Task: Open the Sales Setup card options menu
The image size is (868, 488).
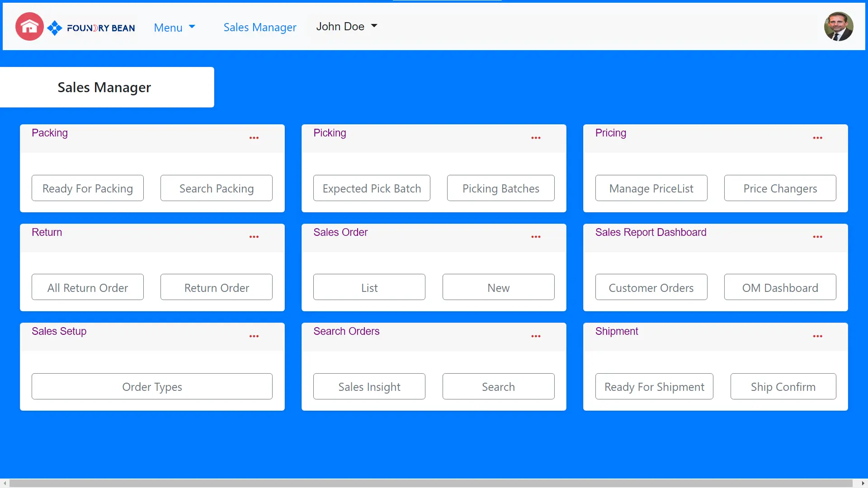Action: (254, 336)
